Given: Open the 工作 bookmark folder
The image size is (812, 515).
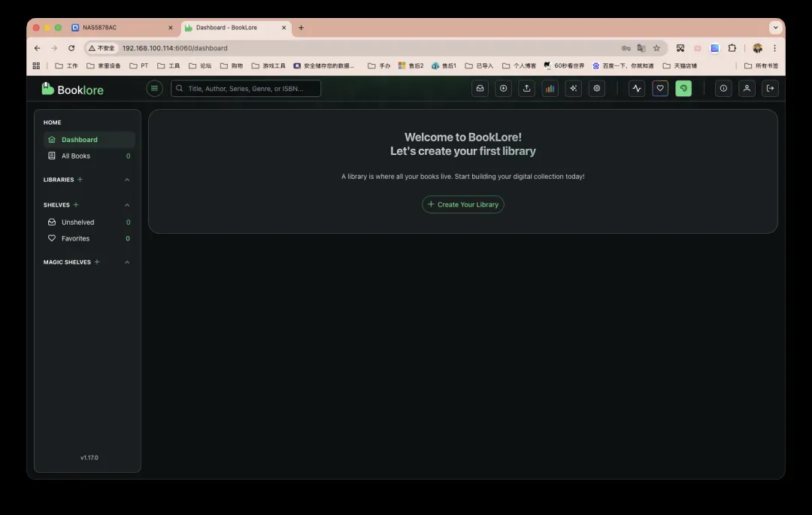Looking at the screenshot, I should coord(66,65).
